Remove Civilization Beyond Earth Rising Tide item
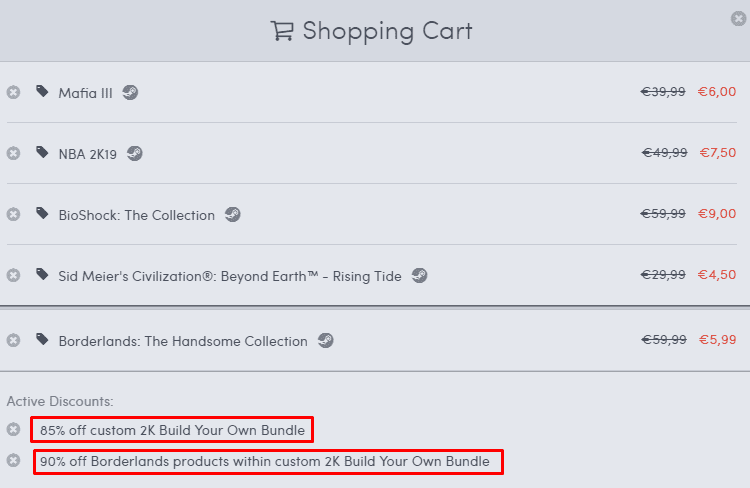The height and width of the screenshot is (488, 750). point(13,275)
